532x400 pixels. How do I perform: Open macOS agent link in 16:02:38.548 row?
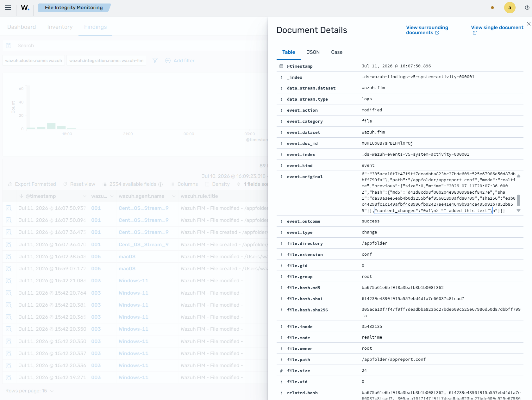[127, 257]
